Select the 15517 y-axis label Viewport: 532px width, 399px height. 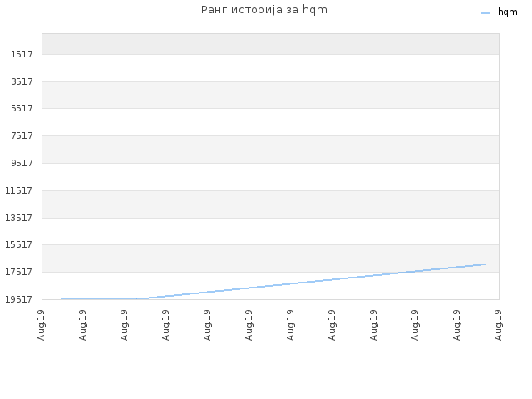pyautogui.click(x=19, y=244)
